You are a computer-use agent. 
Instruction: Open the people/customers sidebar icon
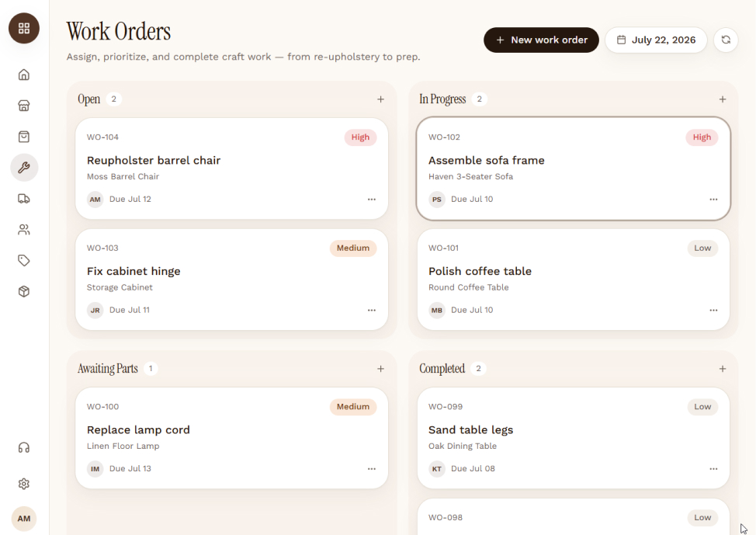coord(23,230)
